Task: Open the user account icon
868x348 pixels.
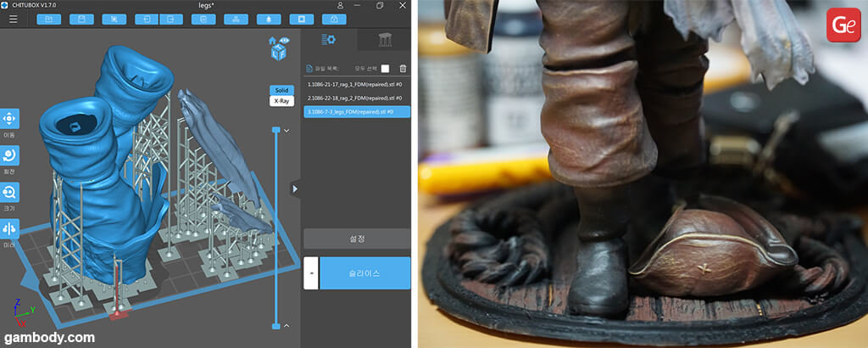Action: 340,5
